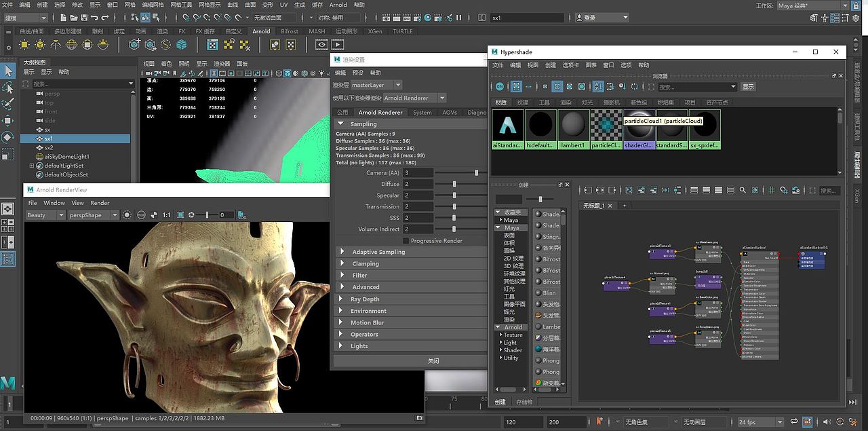This screenshot has width=868, height=431.
Task: Select Shader under Arnold in create list
Action: 513,350
